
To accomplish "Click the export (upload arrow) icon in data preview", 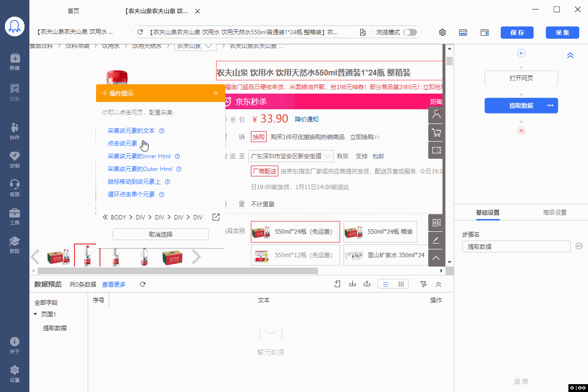I will coord(367,284).
